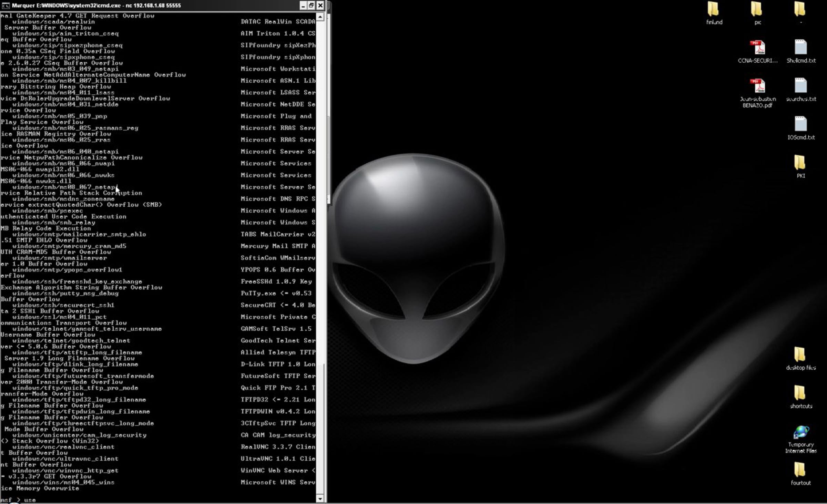Restore down the cmd.exe window
This screenshot has width=827, height=504.
[312, 6]
